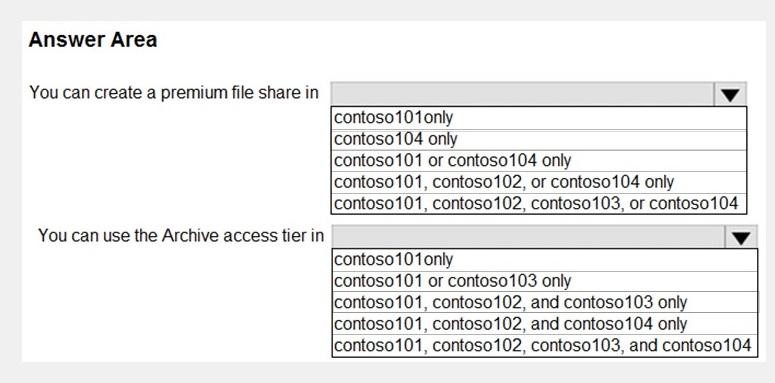Click the word 'Archive' in second question

(x=190, y=235)
